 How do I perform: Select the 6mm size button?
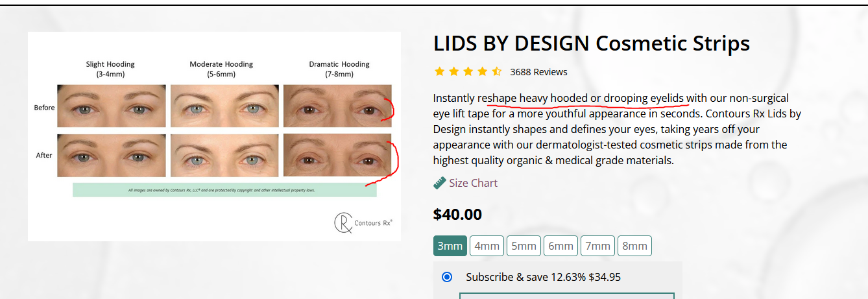pyautogui.click(x=561, y=246)
